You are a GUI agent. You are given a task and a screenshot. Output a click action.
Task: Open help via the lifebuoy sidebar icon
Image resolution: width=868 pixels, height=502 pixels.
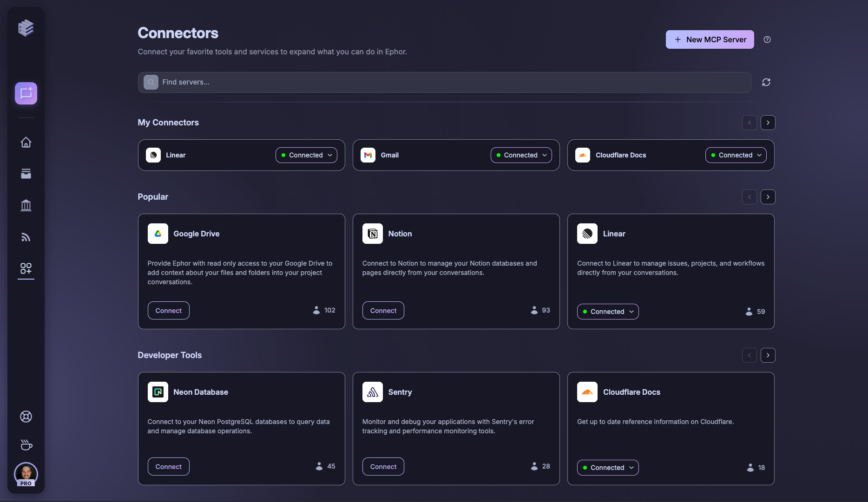[x=26, y=417]
